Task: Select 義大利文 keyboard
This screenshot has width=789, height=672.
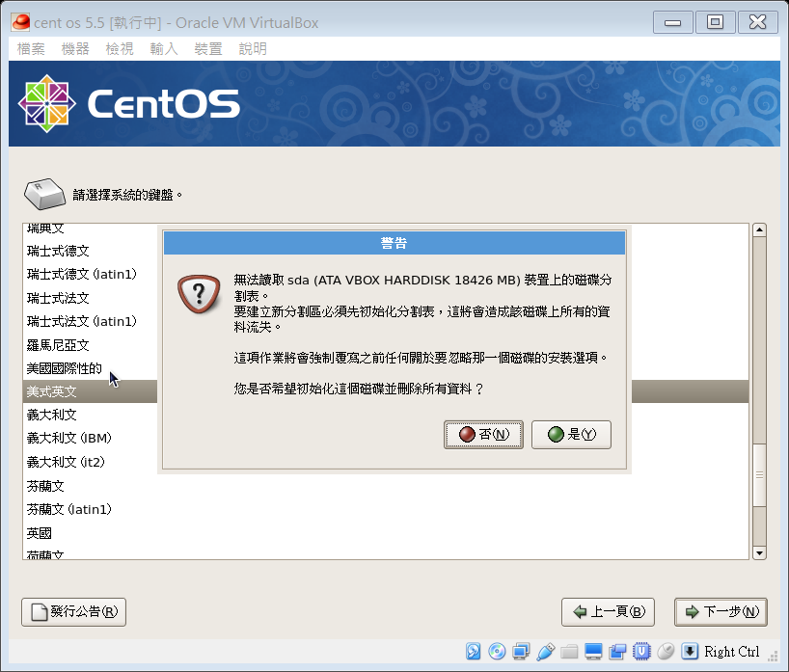Action: [x=51, y=415]
